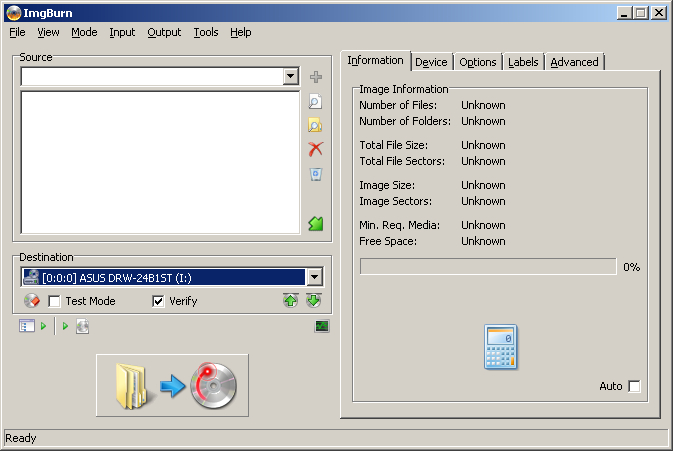
Task: Load tray green down arrow icon
Action: [x=314, y=300]
